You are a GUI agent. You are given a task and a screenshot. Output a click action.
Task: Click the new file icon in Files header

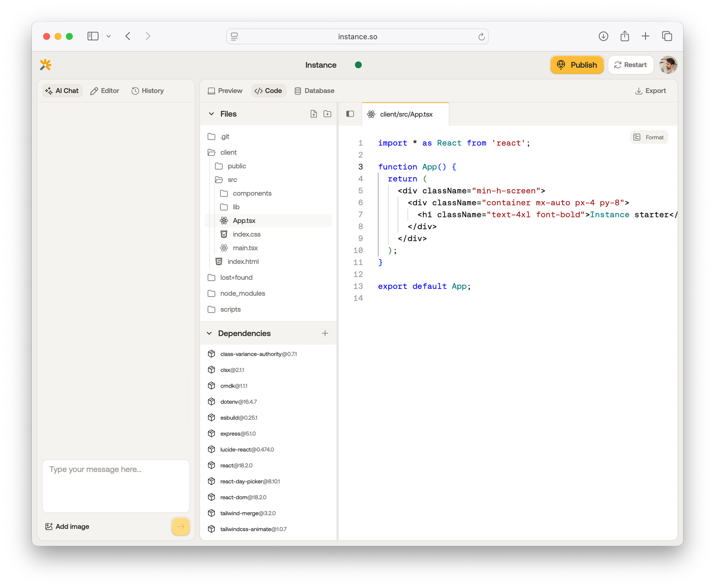[314, 114]
